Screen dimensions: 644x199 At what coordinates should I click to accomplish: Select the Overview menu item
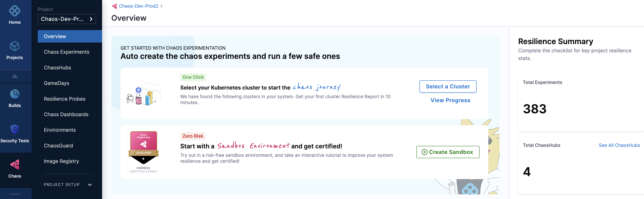[x=70, y=36]
